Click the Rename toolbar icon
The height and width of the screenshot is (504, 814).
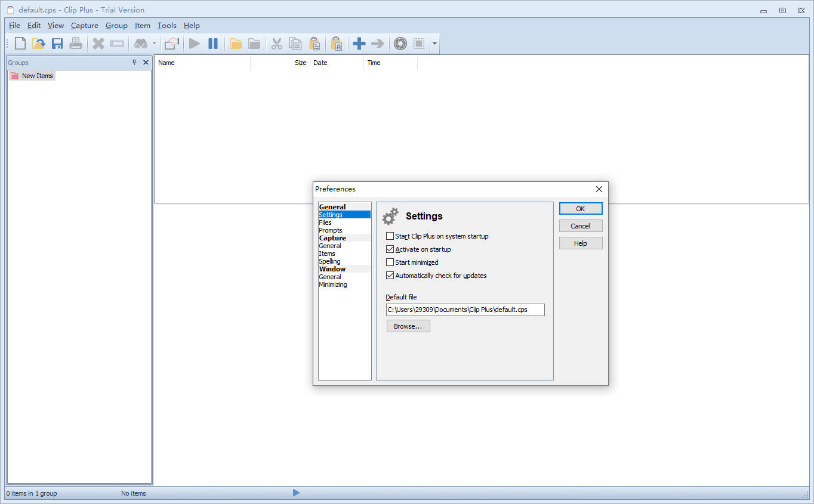(x=117, y=44)
